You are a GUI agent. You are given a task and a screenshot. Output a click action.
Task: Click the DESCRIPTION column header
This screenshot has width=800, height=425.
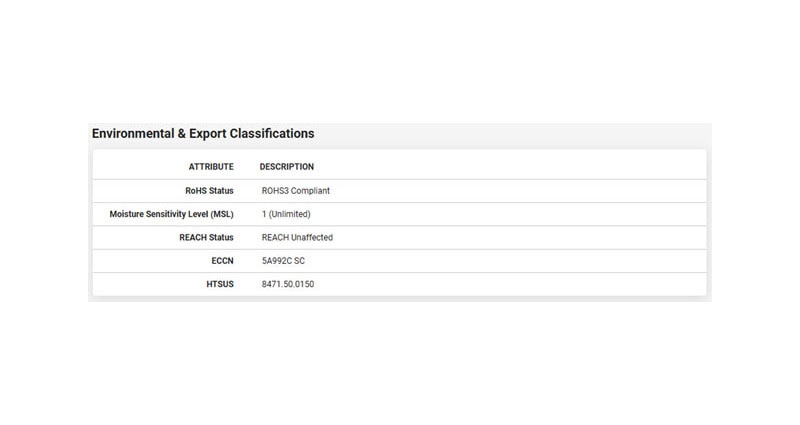coord(287,167)
